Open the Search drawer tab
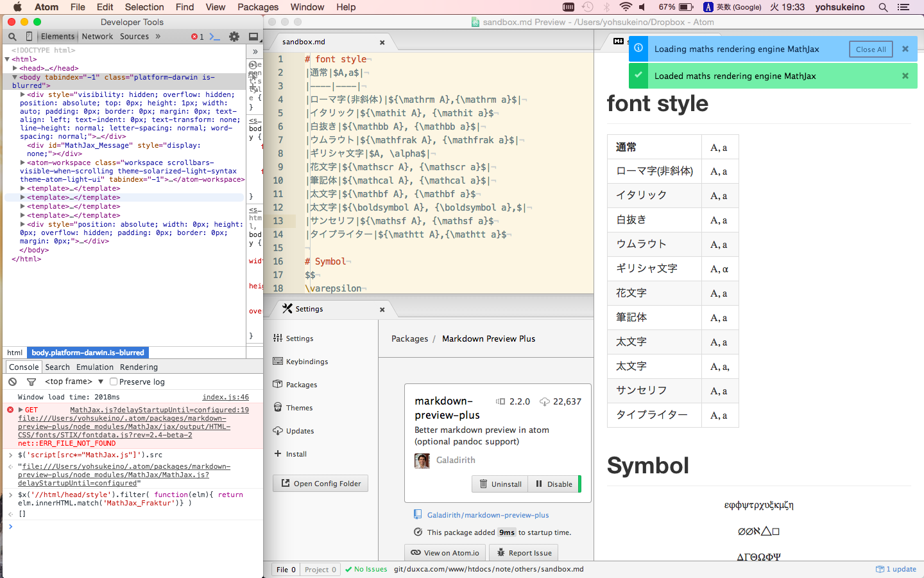Screen dimensions: 924x578 [58, 367]
